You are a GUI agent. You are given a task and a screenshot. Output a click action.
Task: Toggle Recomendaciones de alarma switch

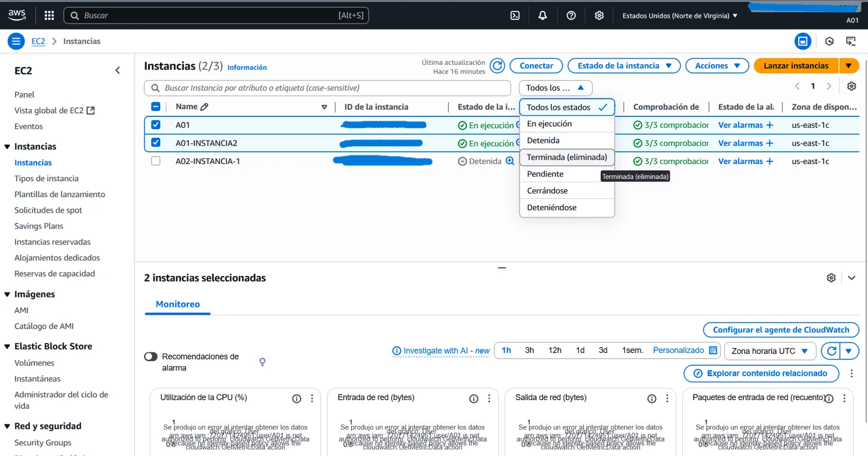[x=151, y=356]
